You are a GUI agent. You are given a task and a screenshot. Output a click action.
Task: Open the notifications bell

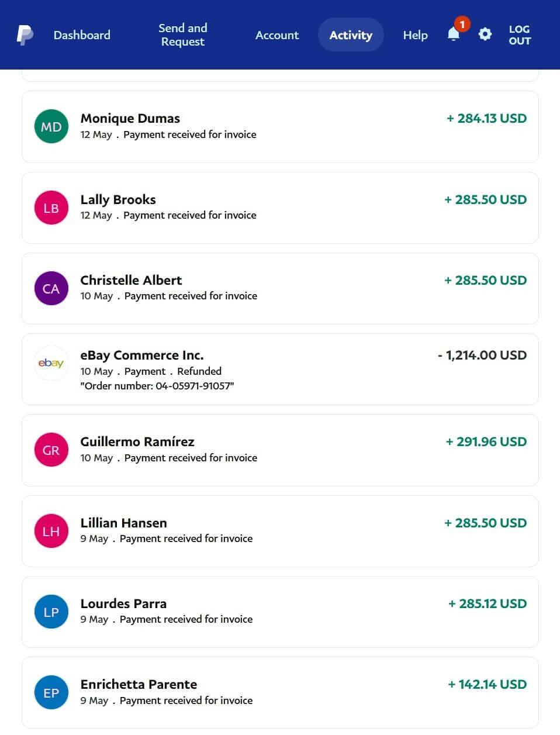pyautogui.click(x=454, y=34)
